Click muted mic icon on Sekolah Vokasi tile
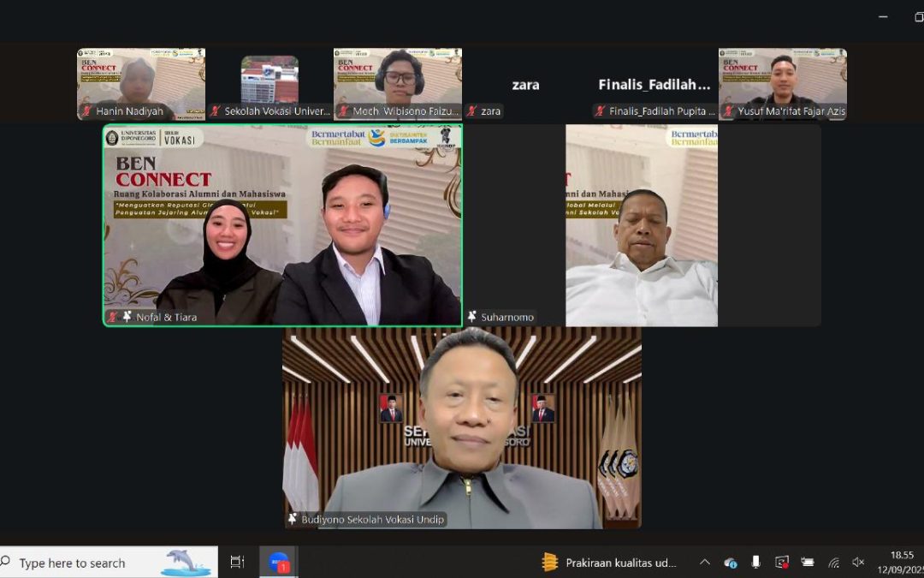This screenshot has height=578, width=924. pos(216,110)
